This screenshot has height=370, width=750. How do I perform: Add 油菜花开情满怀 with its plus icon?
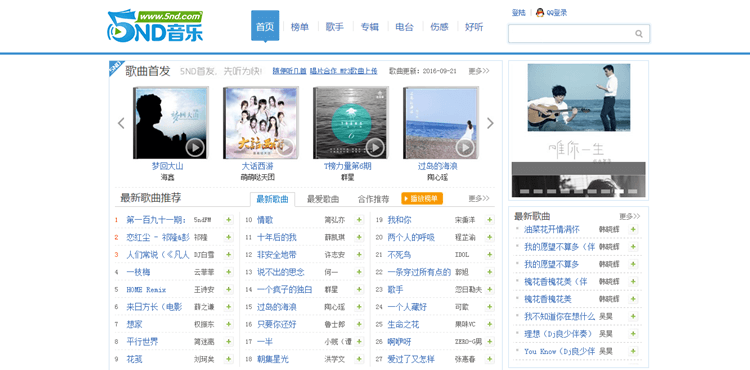633,229
